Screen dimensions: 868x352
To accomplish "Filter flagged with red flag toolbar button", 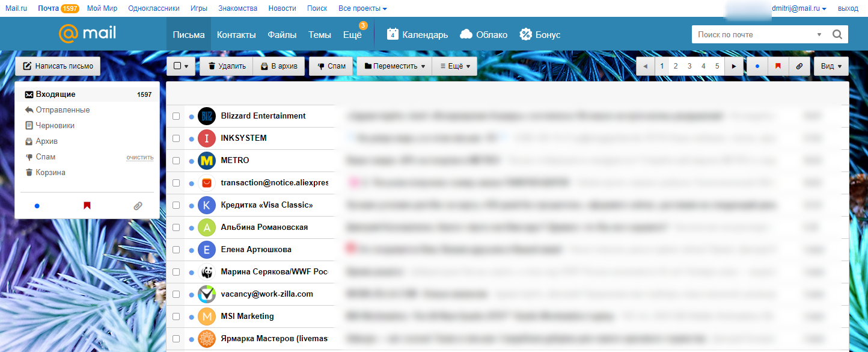I will 778,66.
